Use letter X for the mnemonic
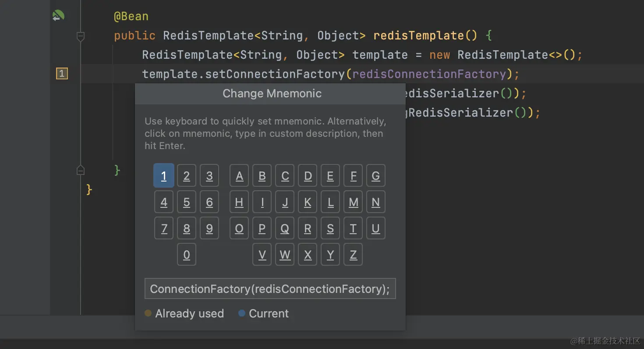Image resolution: width=644 pixels, height=349 pixels. (308, 254)
